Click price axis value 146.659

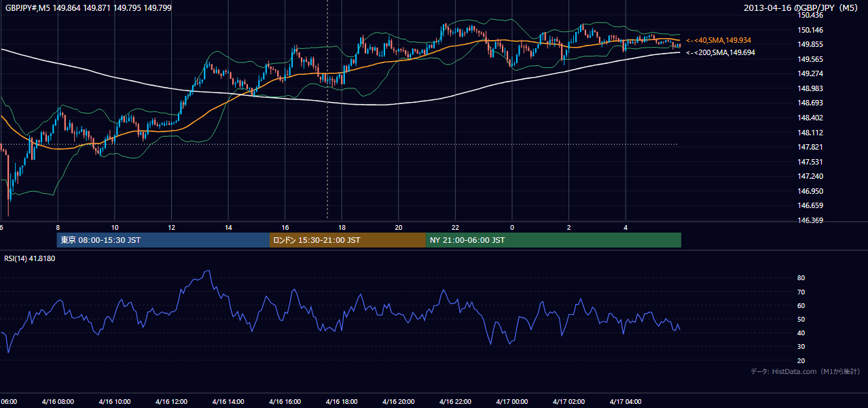click(811, 205)
